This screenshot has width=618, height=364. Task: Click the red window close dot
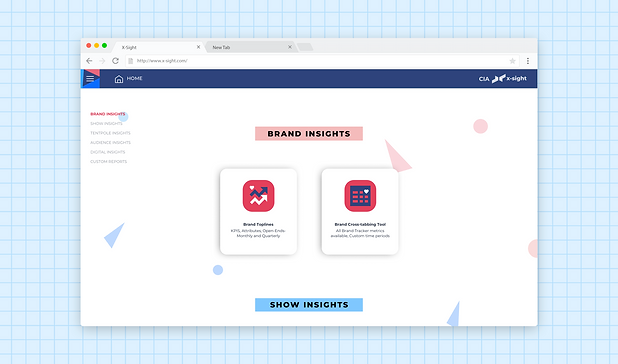point(89,46)
